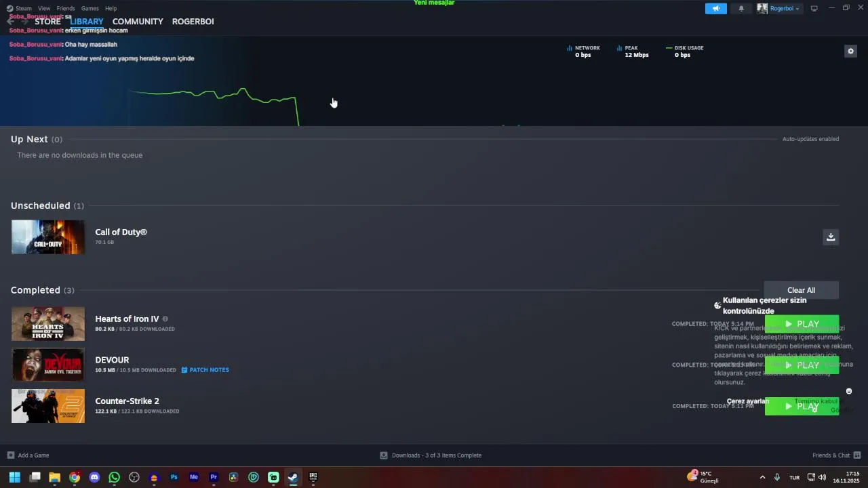
Task: Click the DEVOUR game thumbnail
Action: (x=48, y=365)
